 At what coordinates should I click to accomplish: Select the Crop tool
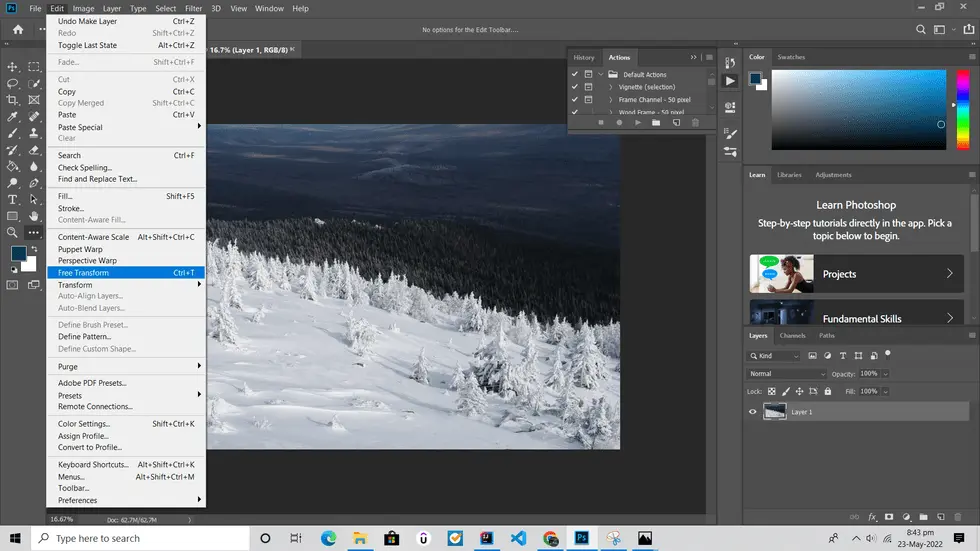13,100
